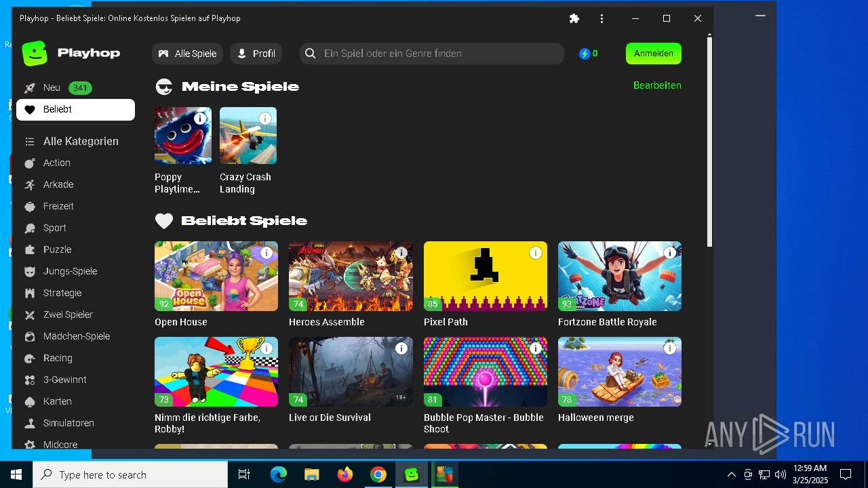
Task: Open the Profil button
Action: pyautogui.click(x=256, y=54)
